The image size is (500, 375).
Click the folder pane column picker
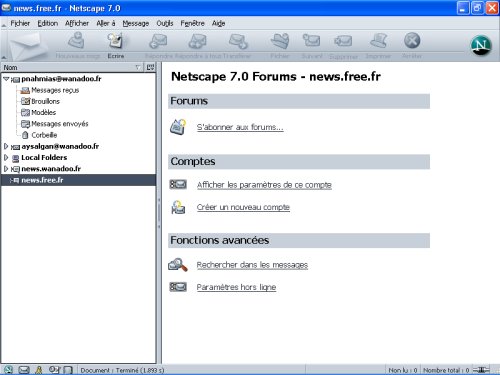(150, 67)
